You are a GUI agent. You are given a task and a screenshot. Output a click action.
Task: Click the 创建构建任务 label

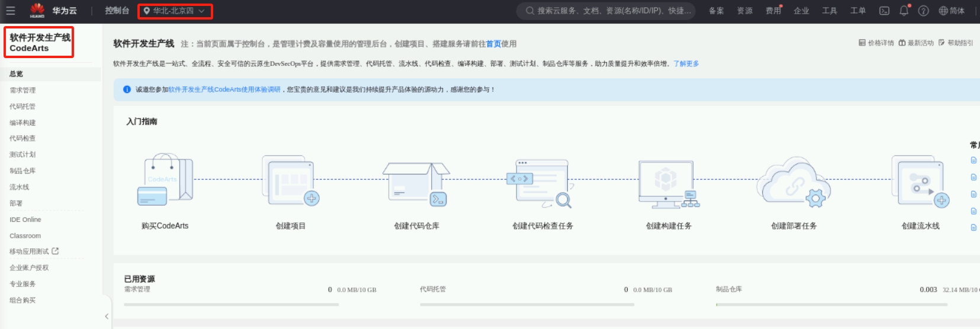[669, 226]
